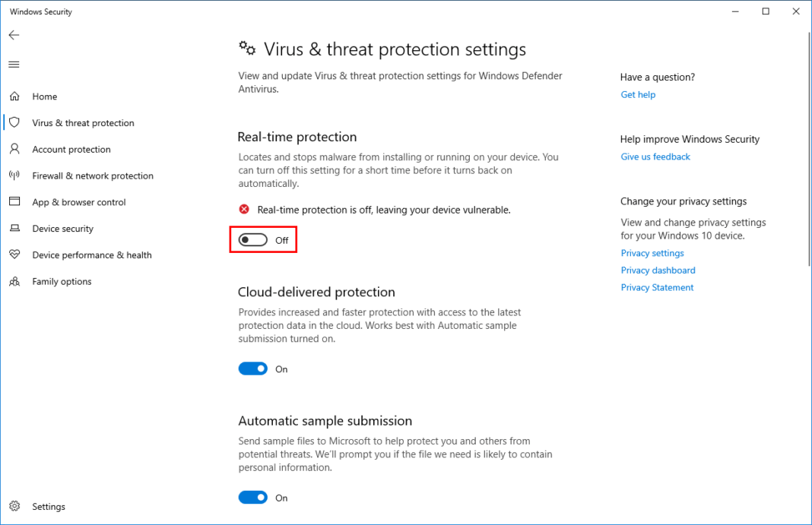Viewport: 812px width, 525px height.
Task: Click the Firewall & network protection icon
Action: pos(15,176)
